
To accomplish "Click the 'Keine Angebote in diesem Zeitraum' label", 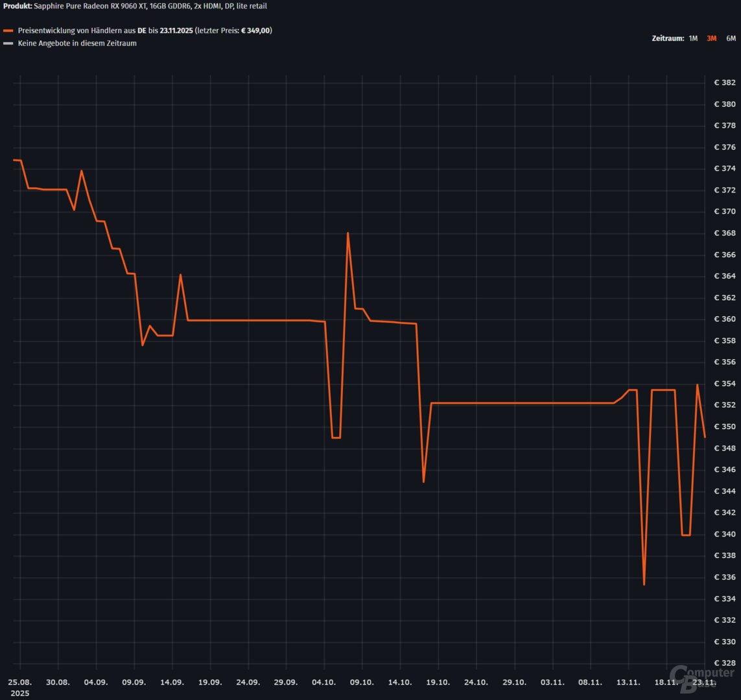I will click(77, 43).
